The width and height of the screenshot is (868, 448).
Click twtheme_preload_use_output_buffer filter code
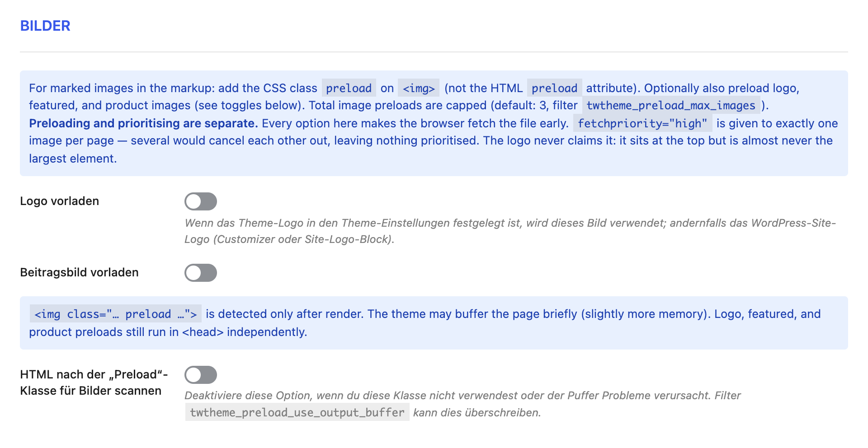pyautogui.click(x=297, y=412)
